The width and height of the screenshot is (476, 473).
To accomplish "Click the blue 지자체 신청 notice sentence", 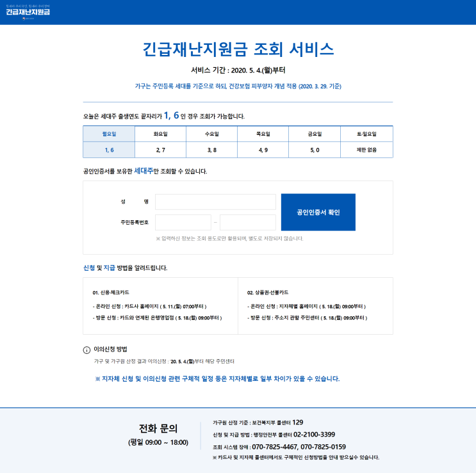I will coord(217,379).
